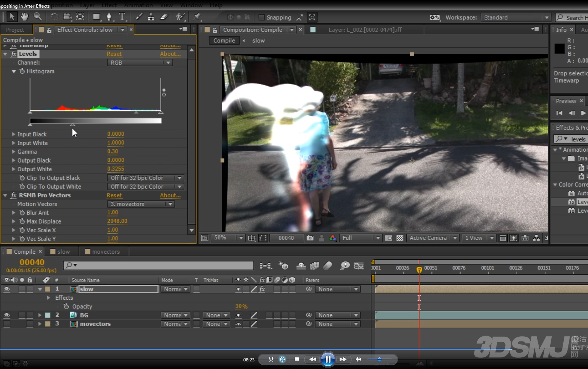Open the Workspace Standard dropdown
The height and width of the screenshot is (369, 588).
pyautogui.click(x=516, y=17)
